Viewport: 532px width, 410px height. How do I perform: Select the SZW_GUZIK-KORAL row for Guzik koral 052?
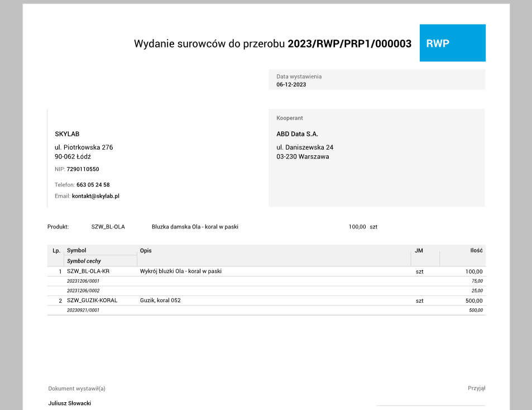tap(92, 300)
